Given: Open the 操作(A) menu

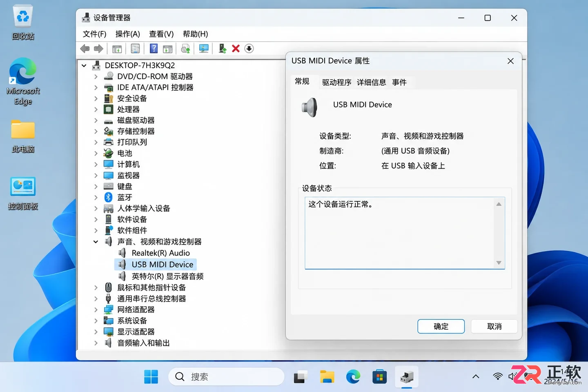Looking at the screenshot, I should 128,34.
